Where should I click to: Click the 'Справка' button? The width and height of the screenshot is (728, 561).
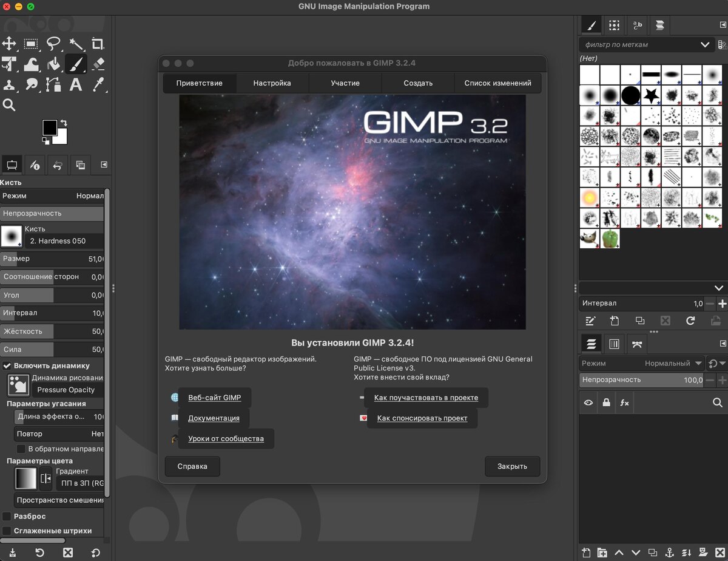(x=192, y=466)
